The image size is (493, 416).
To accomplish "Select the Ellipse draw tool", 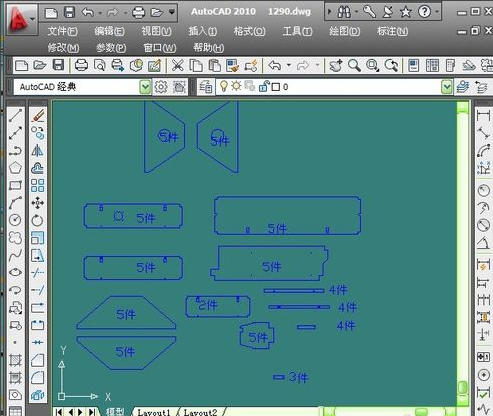I will pos(15,273).
